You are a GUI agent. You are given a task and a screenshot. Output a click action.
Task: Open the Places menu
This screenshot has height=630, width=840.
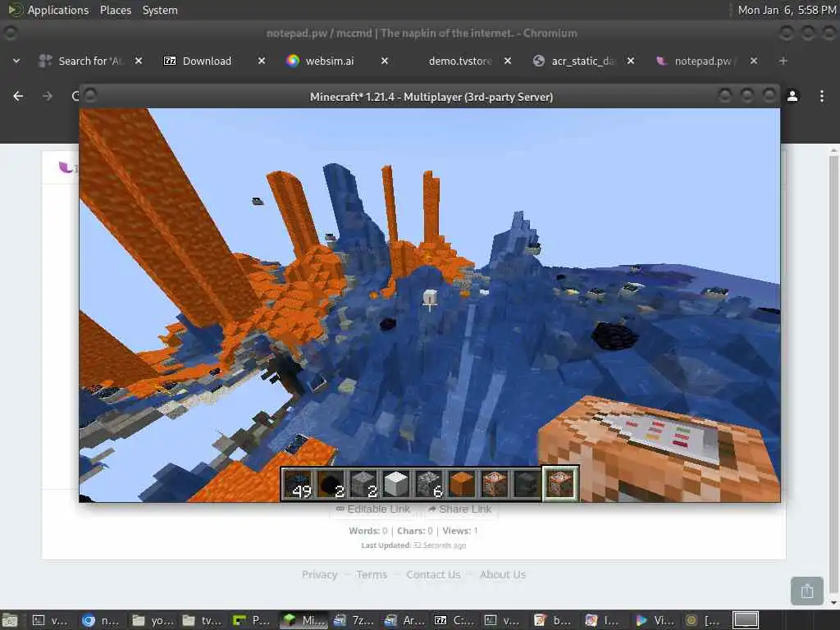pyautogui.click(x=116, y=10)
